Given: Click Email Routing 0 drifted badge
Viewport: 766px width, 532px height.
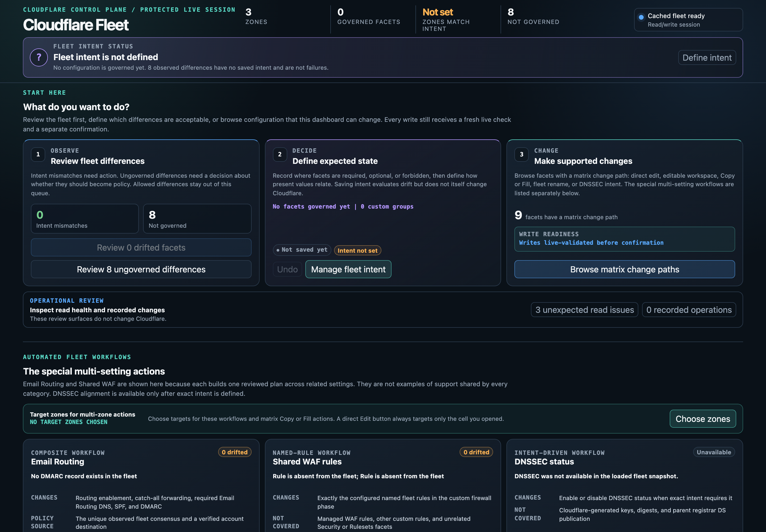Looking at the screenshot, I should [x=234, y=452].
